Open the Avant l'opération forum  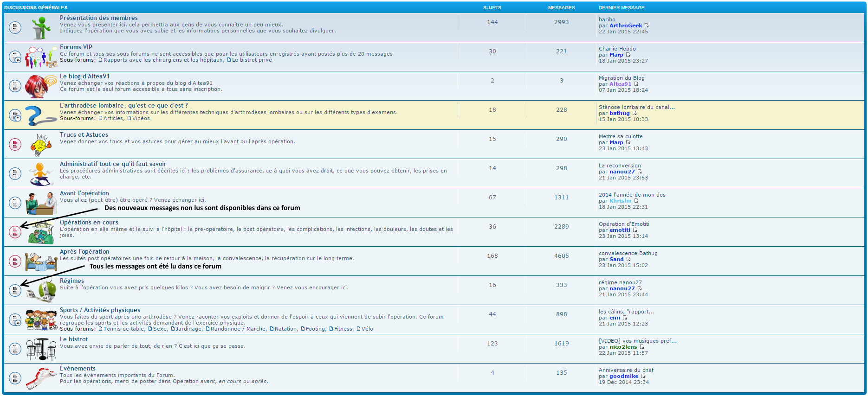click(84, 193)
